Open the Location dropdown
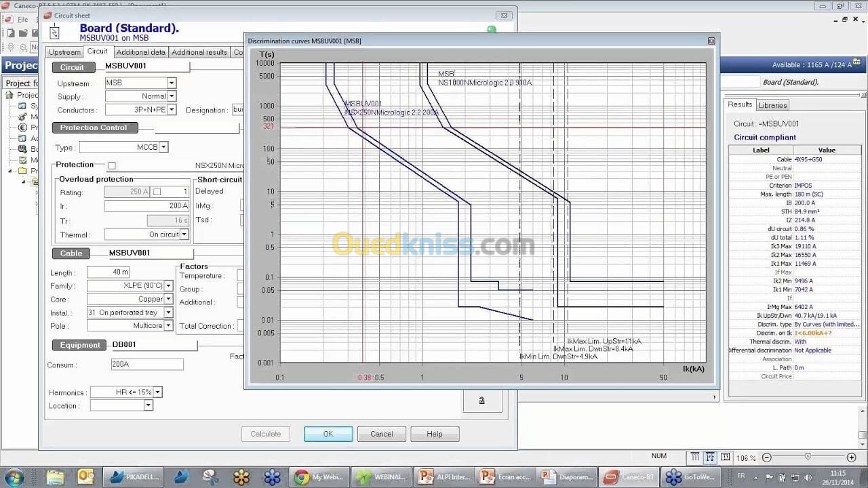 (x=148, y=405)
